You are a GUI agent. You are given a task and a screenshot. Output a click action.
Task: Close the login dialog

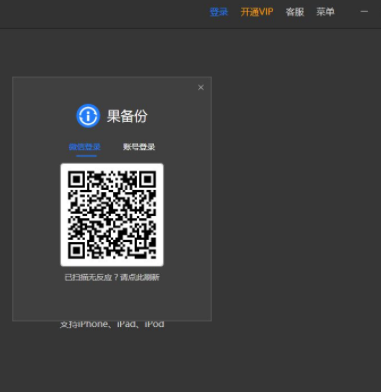pyautogui.click(x=201, y=87)
